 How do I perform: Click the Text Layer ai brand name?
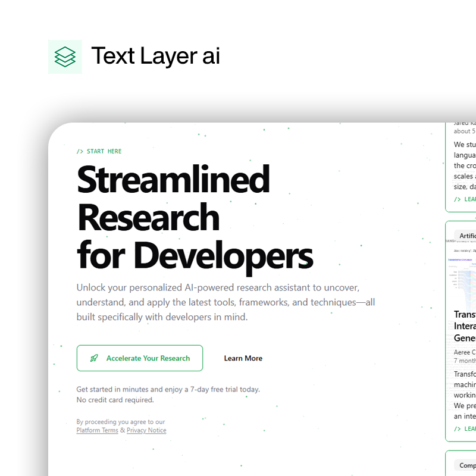[155, 56]
